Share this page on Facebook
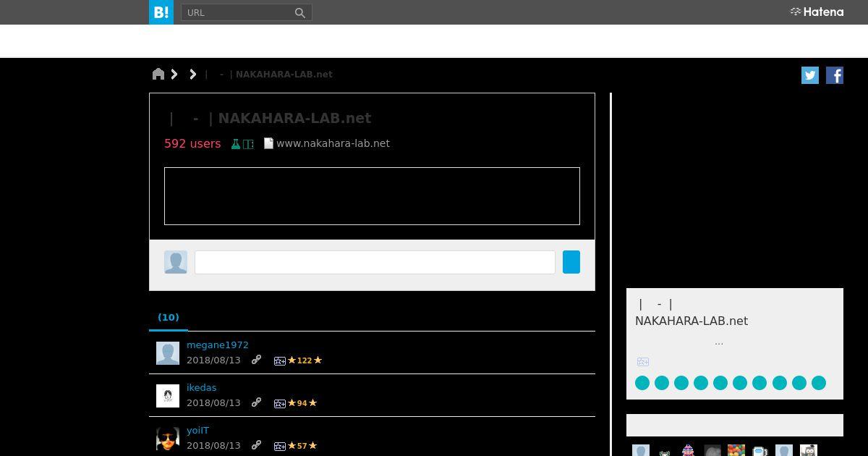The height and width of the screenshot is (456, 868). point(835,75)
